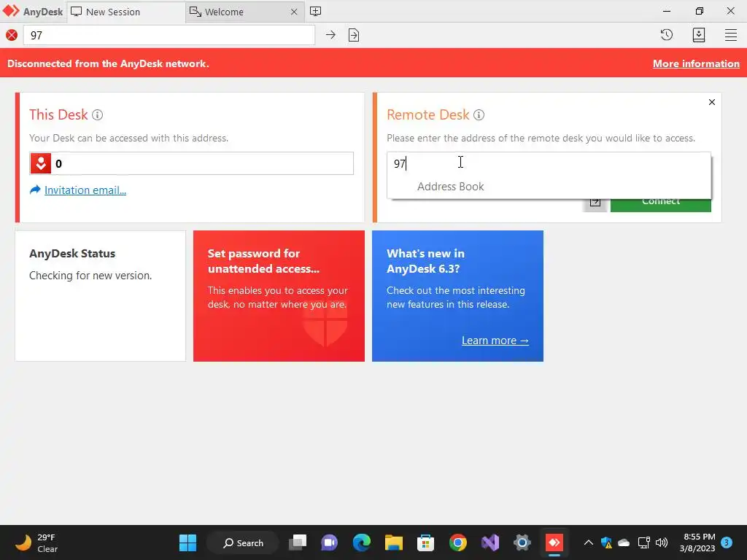Open taskbar clock and date

pos(697,542)
